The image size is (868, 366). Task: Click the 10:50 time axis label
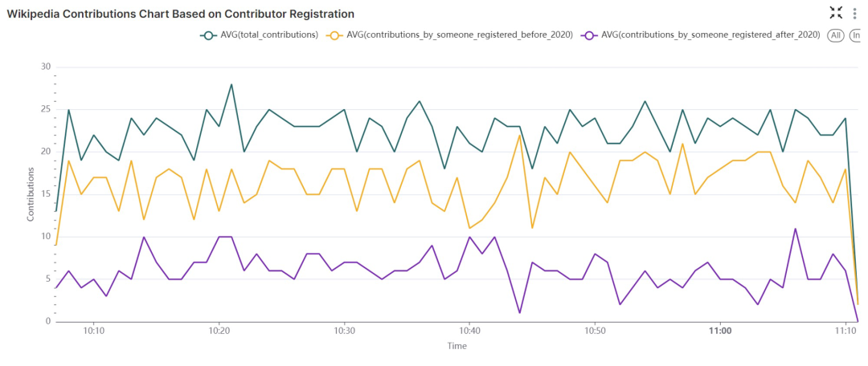pyautogui.click(x=595, y=331)
